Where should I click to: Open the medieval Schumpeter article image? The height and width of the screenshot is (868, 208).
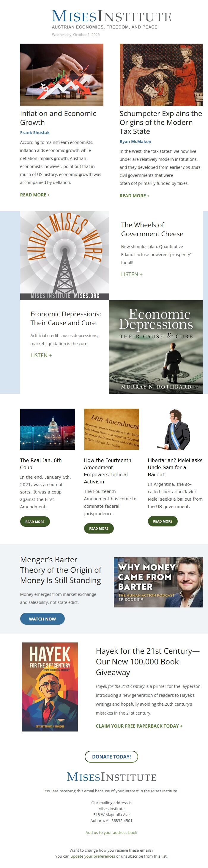coord(161,75)
